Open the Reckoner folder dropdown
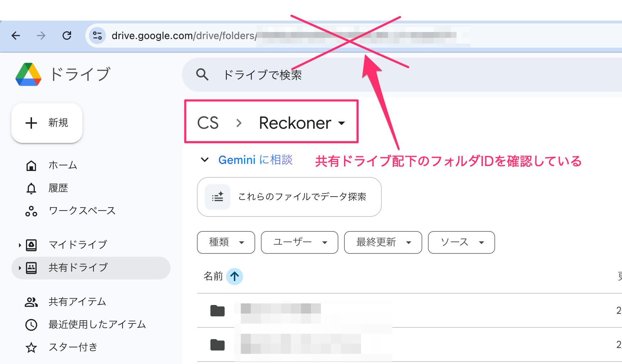 (x=302, y=123)
